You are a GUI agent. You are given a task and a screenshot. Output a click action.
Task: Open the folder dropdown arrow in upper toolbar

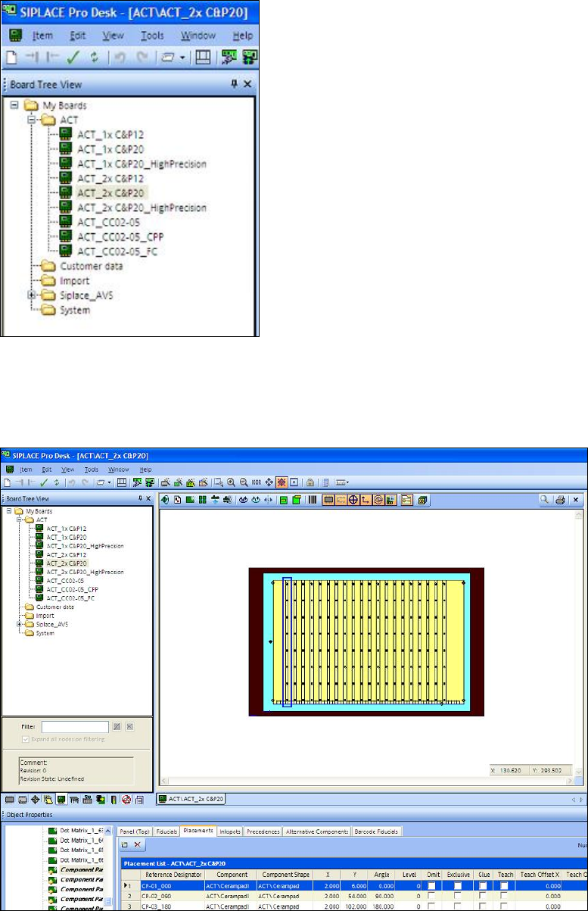[182, 58]
